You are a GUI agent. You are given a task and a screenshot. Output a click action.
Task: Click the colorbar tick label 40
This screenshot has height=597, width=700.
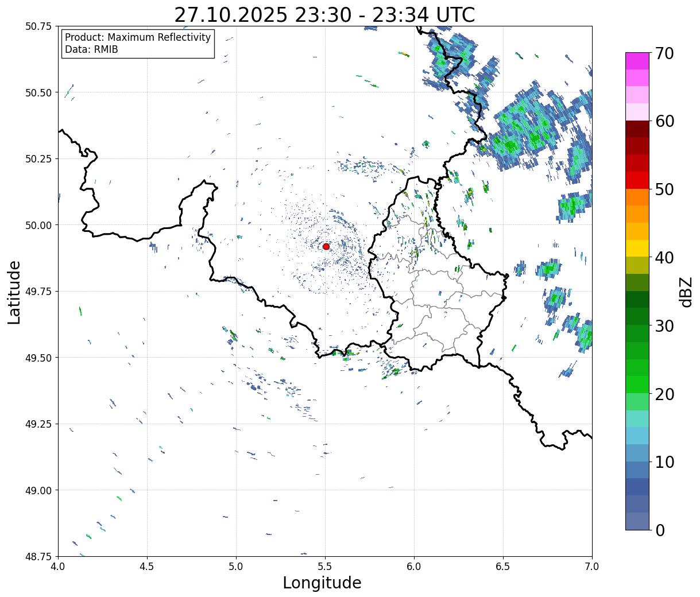coord(664,258)
